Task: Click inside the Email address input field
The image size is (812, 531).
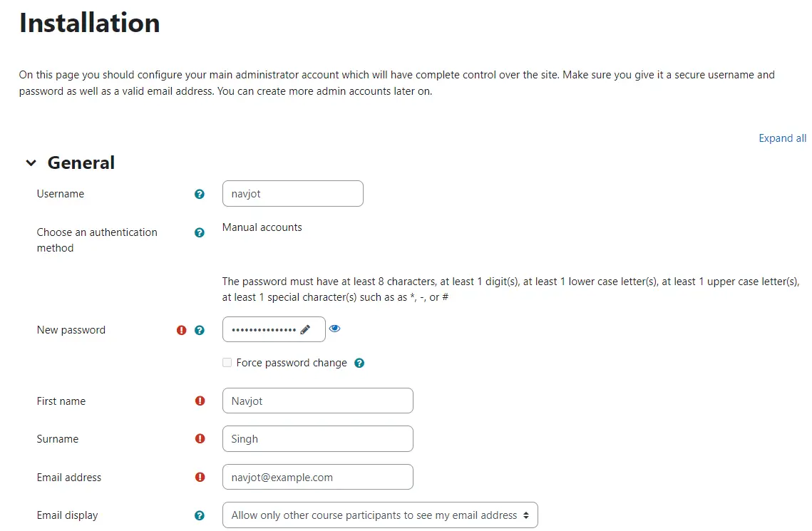Action: pos(317,477)
